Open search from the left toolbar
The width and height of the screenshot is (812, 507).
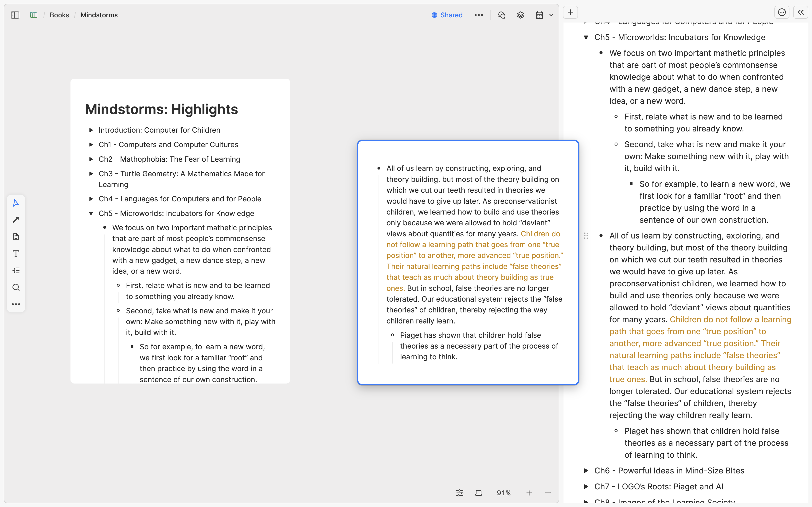pos(16,287)
